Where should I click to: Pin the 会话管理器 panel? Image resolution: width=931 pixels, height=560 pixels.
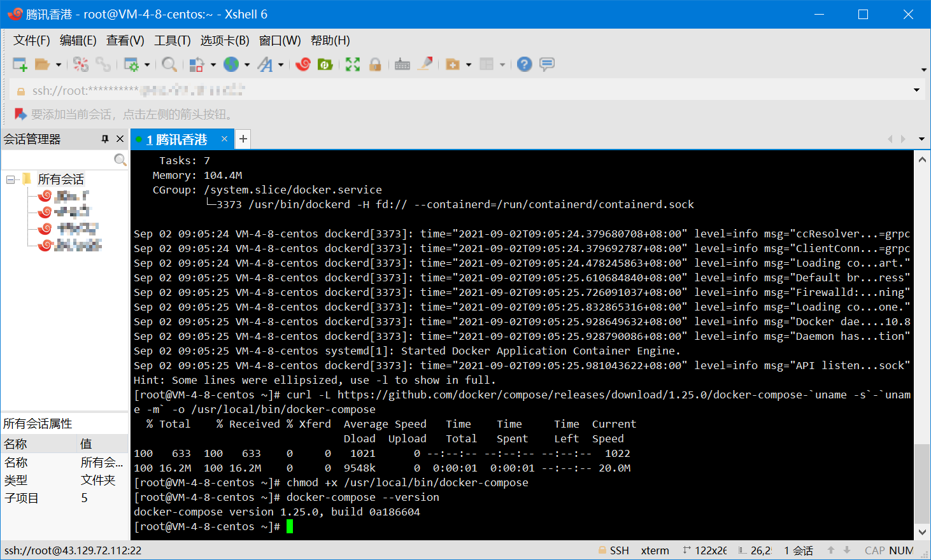point(105,139)
